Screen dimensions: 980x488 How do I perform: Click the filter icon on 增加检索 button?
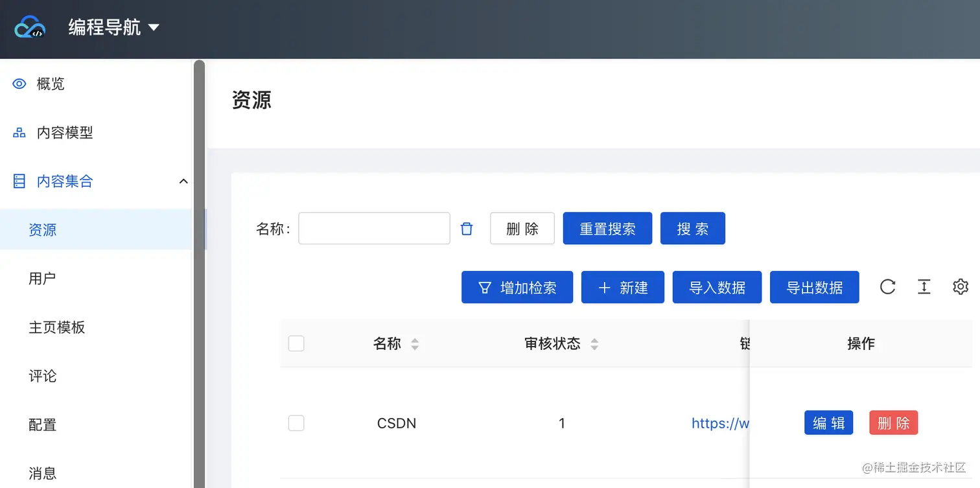485,287
